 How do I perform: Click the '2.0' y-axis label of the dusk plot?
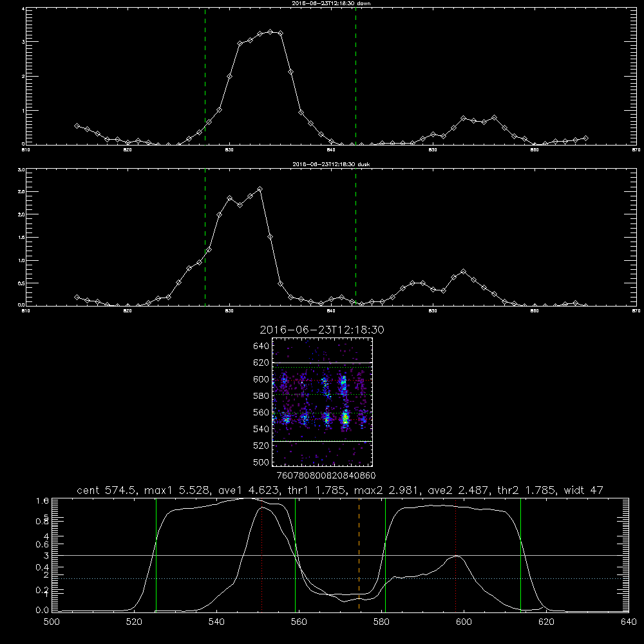coord(22,214)
